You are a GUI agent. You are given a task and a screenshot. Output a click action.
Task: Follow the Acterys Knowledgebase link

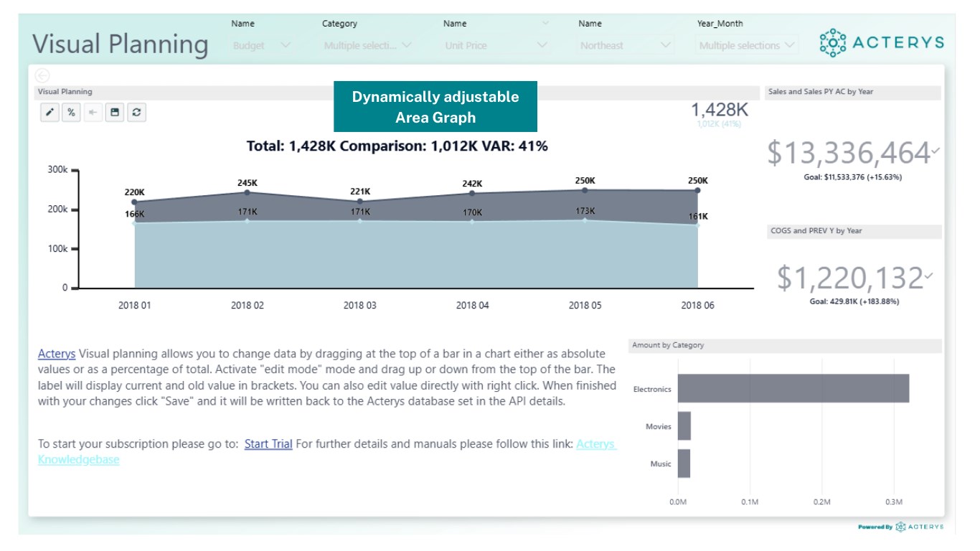(x=79, y=459)
